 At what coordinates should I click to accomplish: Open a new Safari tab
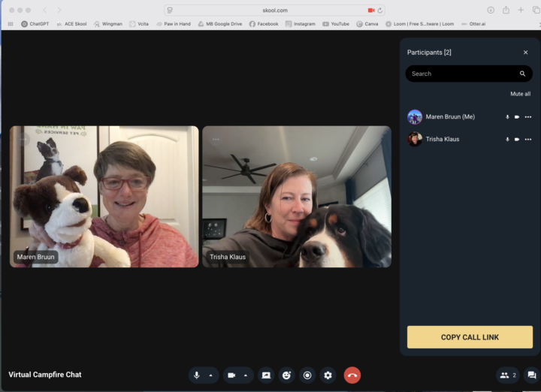pyautogui.click(x=521, y=10)
